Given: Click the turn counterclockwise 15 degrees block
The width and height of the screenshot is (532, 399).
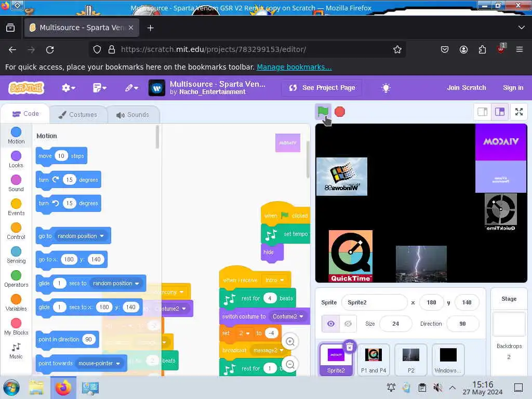Looking at the screenshot, I should (x=68, y=203).
